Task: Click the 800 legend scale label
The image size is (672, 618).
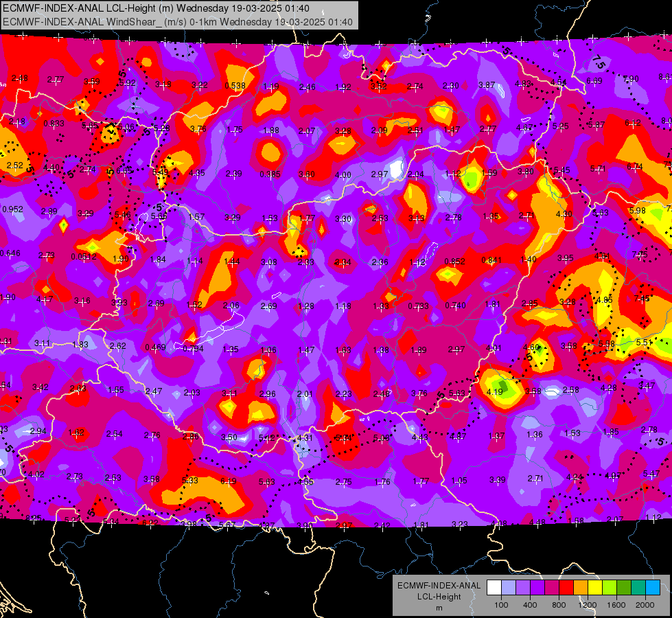Action: pyautogui.click(x=559, y=605)
